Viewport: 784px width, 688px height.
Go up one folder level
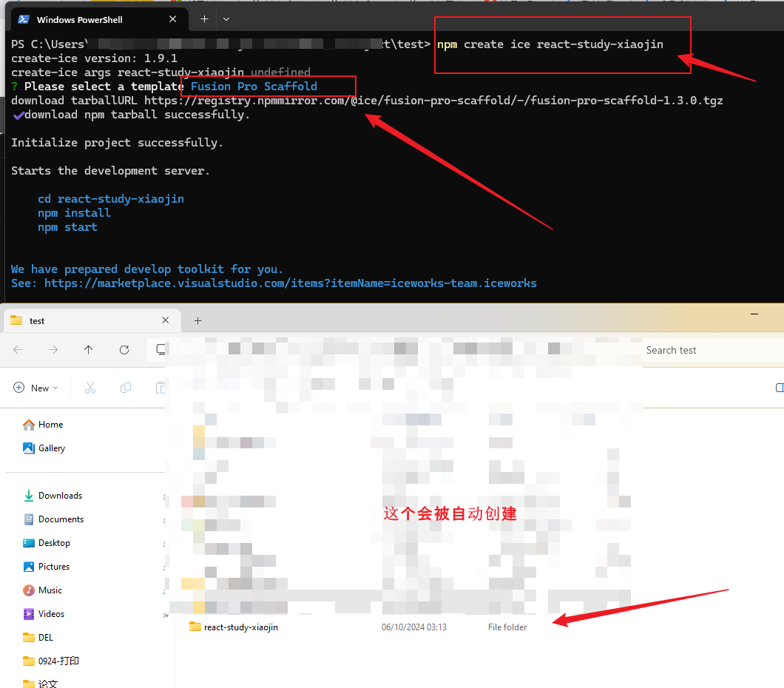pos(89,349)
